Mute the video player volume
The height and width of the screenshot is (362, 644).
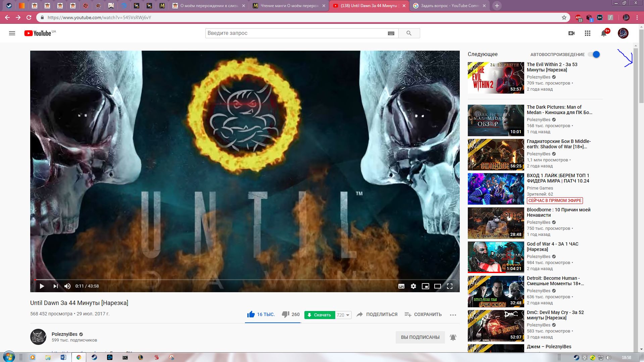[x=67, y=286]
